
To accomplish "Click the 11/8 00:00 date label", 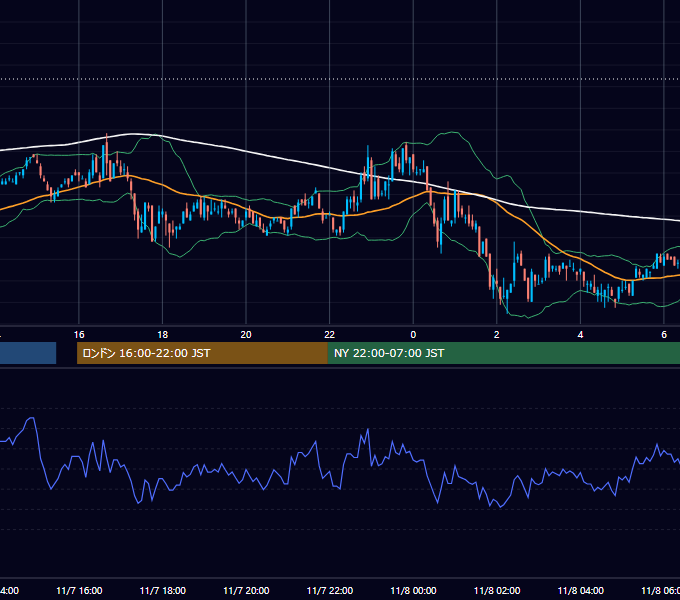I will point(413,591).
